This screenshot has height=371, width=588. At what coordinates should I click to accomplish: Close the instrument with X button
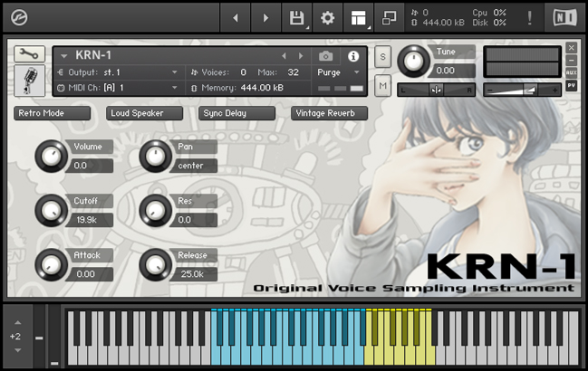coord(571,48)
